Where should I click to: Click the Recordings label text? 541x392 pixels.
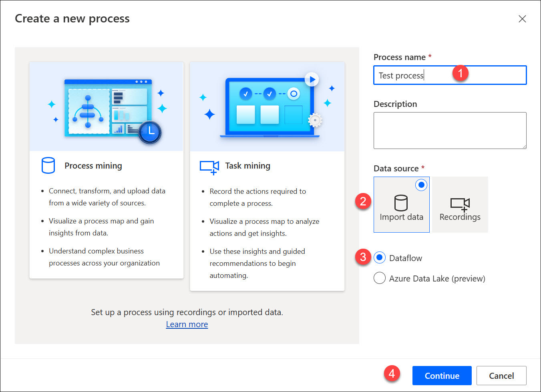click(460, 217)
